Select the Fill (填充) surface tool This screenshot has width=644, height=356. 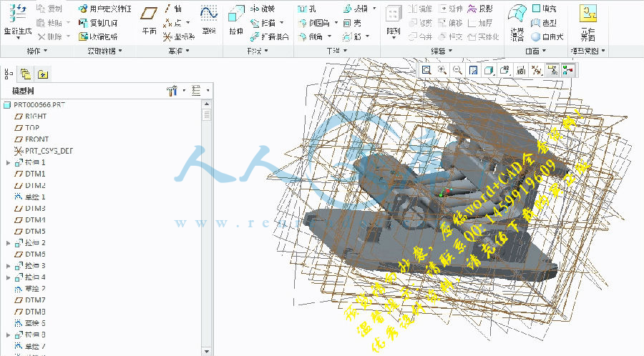point(544,9)
